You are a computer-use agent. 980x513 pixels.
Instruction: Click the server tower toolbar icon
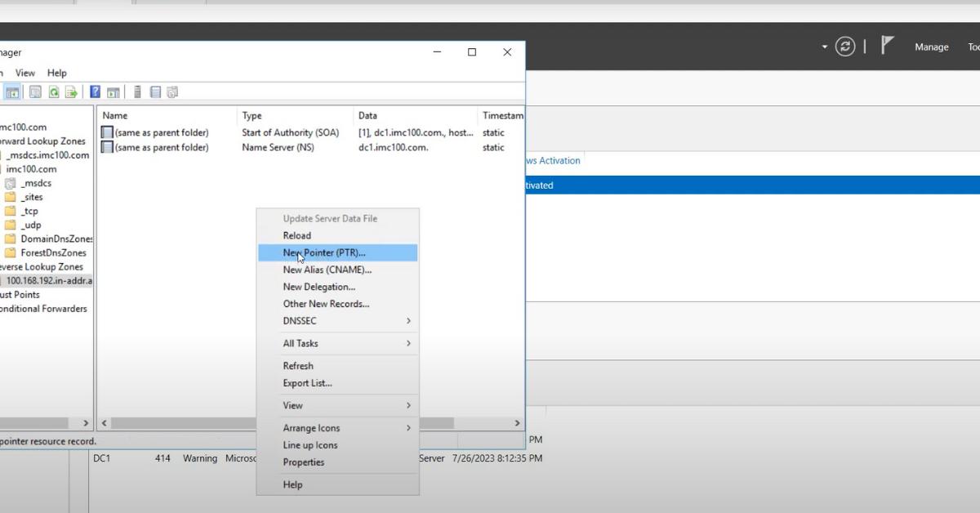(x=138, y=92)
